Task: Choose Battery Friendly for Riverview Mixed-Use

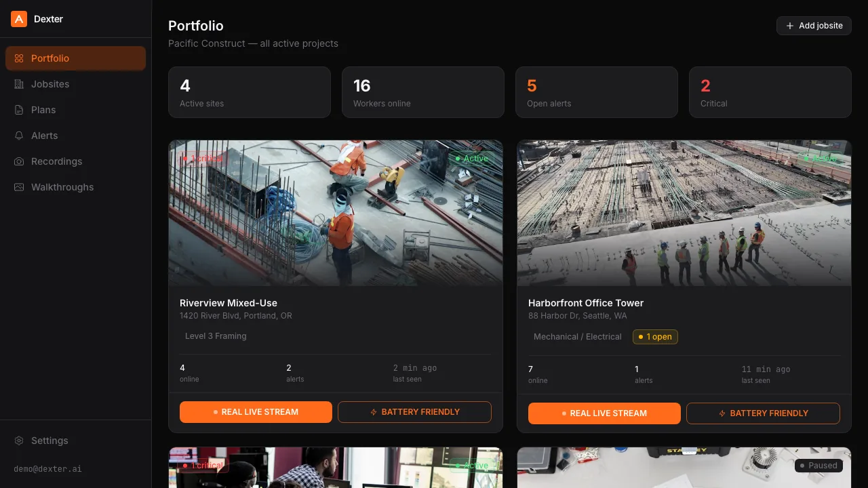Action: 414,412
